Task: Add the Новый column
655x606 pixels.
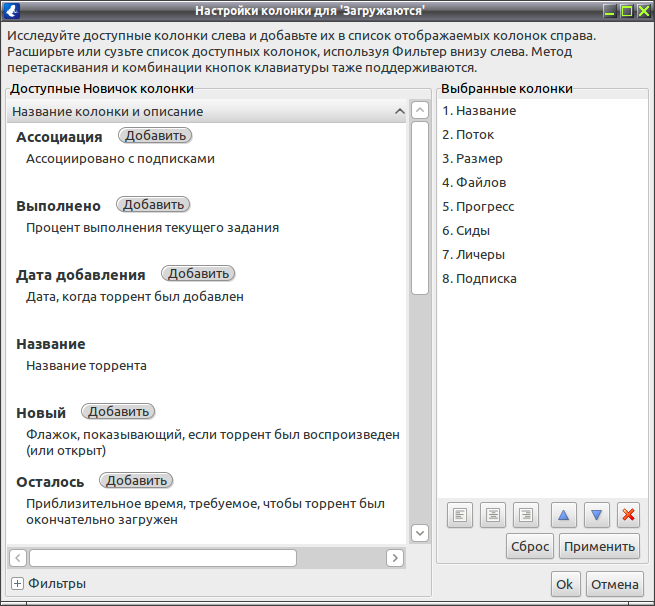Action: coord(118,412)
